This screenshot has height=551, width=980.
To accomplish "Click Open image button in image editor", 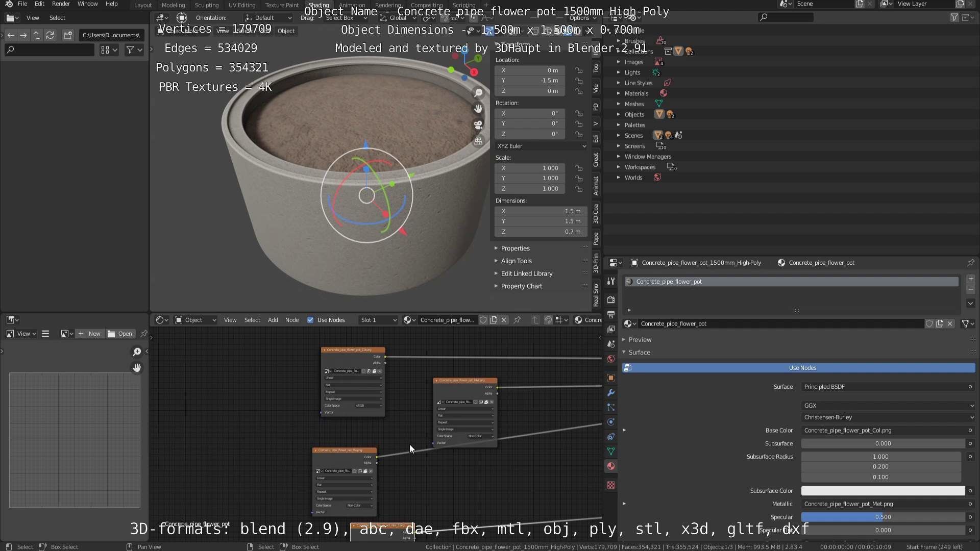I will pos(120,334).
